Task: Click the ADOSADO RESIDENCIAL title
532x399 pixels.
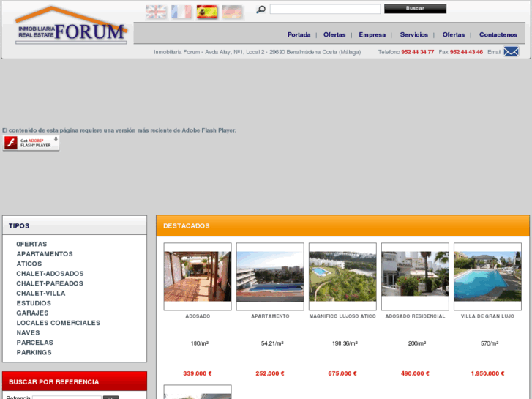Action: point(415,316)
